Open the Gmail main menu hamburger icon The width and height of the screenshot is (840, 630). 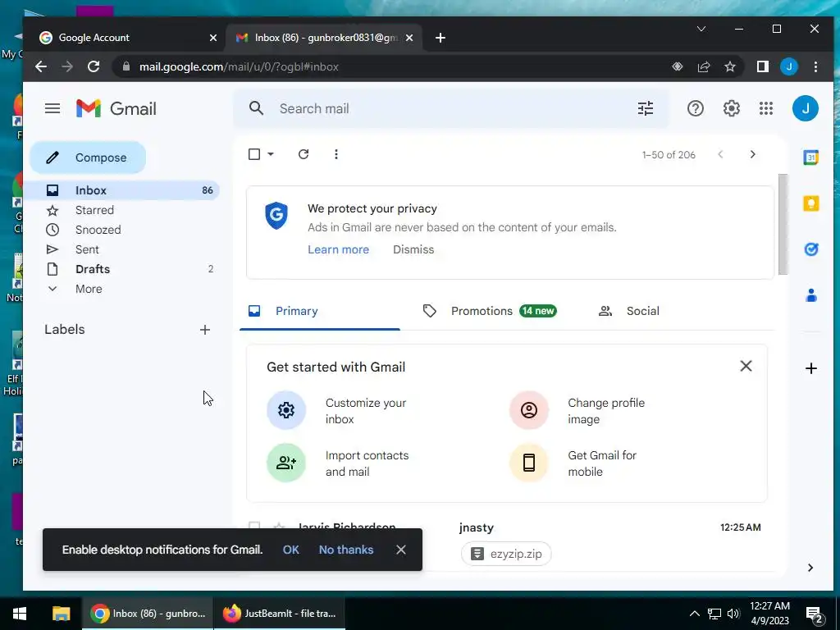click(x=52, y=109)
